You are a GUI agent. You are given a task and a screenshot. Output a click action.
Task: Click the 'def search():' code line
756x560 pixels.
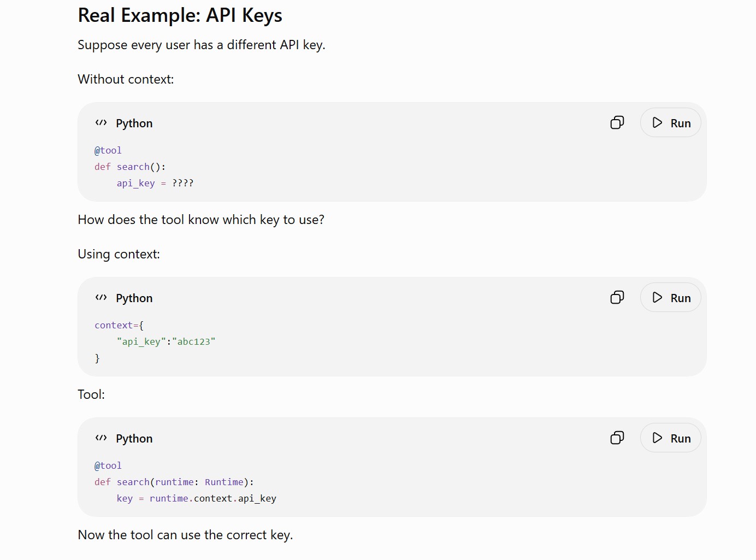pyautogui.click(x=130, y=167)
